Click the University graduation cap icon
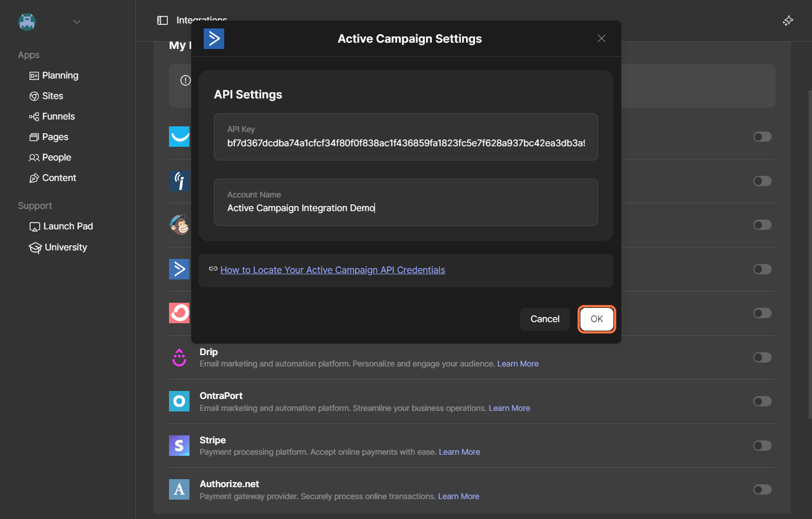The image size is (812, 519). click(35, 248)
